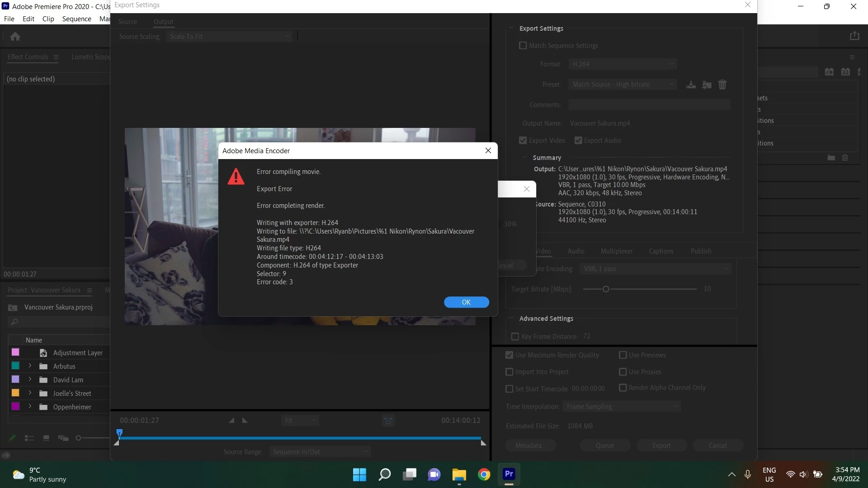Click the aspect ratio correction icon
This screenshot has height=488, width=868.
point(388,421)
